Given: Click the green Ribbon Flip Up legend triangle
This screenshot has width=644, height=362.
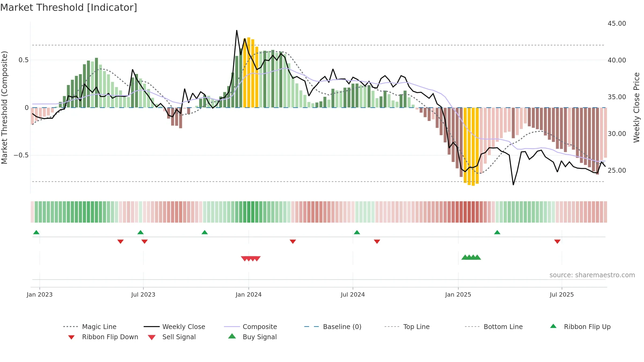Looking at the screenshot, I should pos(553,326).
